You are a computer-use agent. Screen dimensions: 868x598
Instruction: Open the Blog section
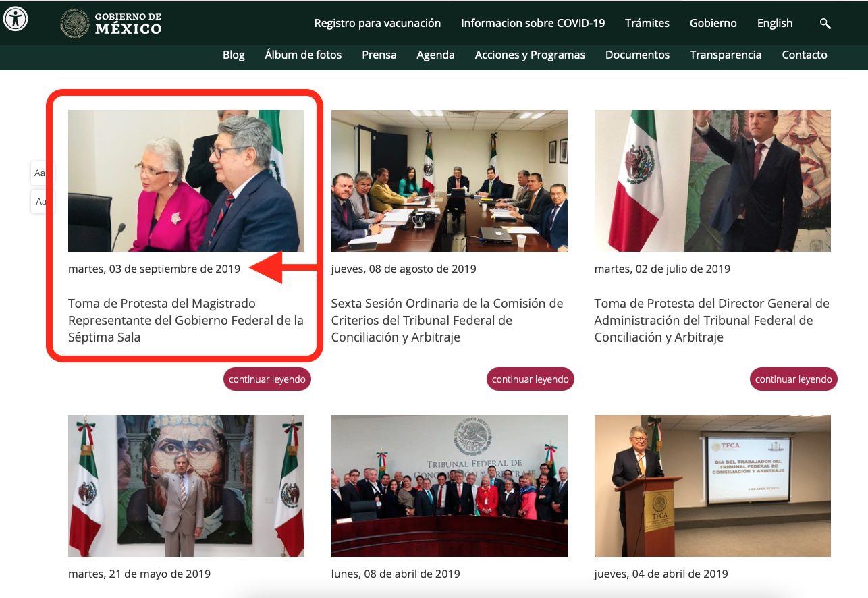tap(234, 55)
